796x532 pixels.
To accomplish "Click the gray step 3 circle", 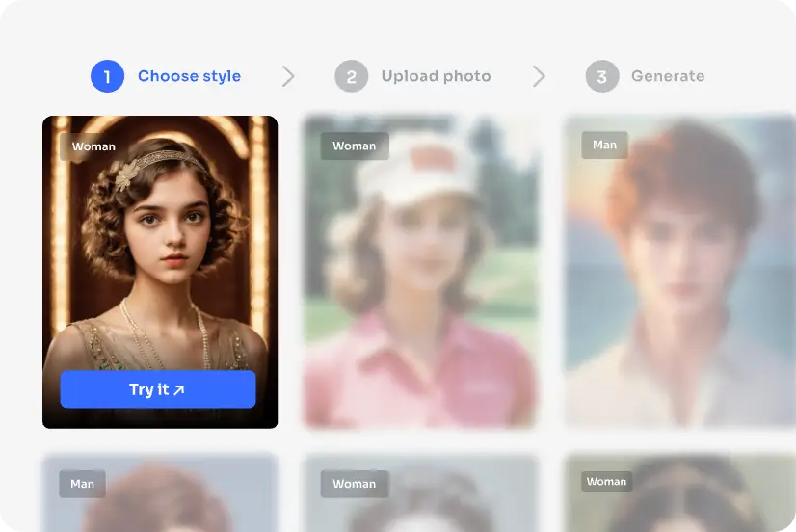I will [x=602, y=76].
